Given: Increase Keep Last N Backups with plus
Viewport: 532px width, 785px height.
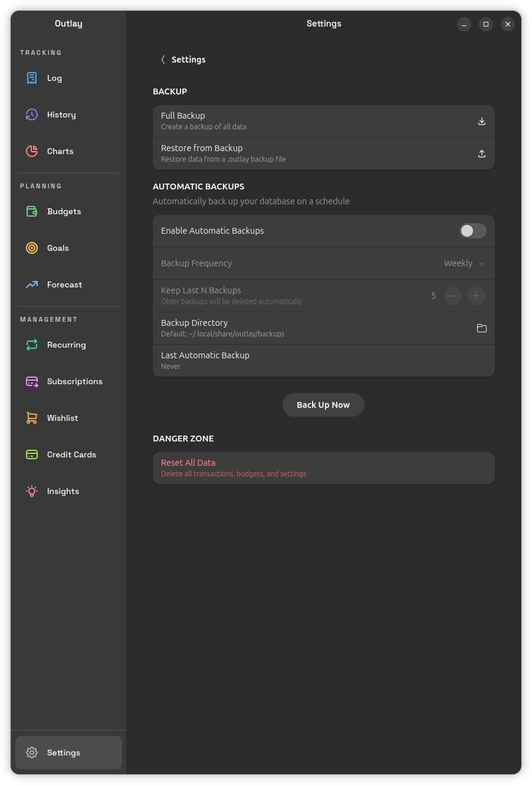Looking at the screenshot, I should tap(476, 296).
